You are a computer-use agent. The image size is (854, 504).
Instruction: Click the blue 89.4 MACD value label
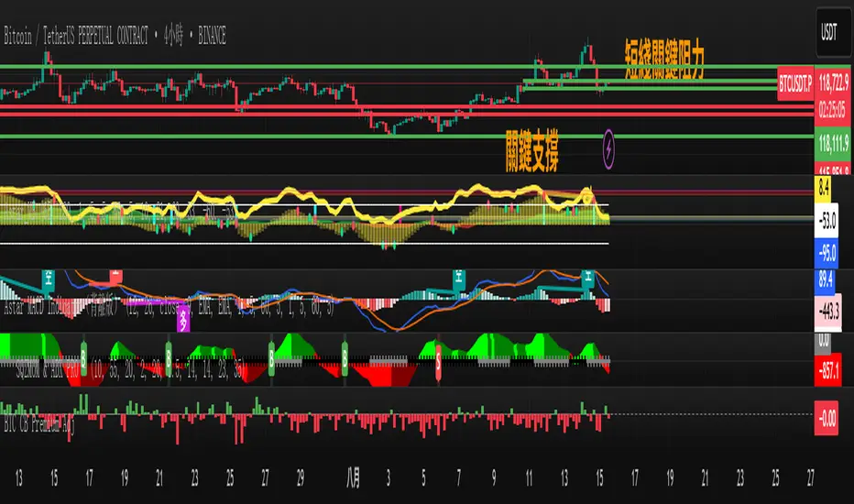click(x=826, y=280)
